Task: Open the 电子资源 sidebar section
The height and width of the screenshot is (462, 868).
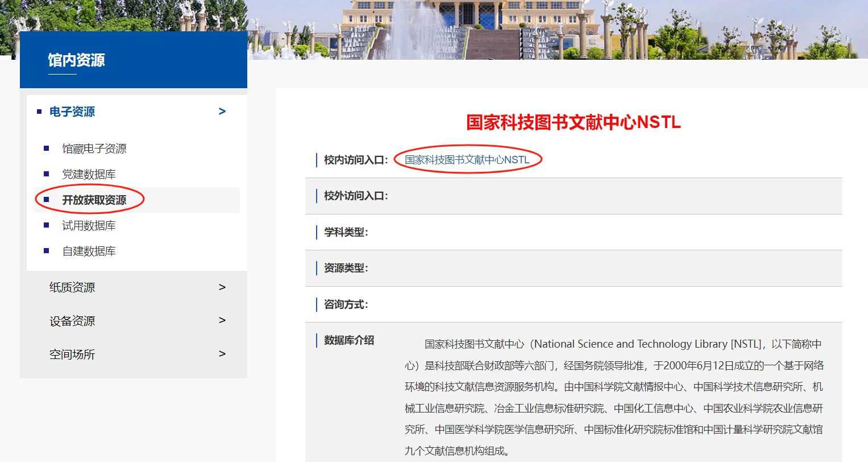Action: pyautogui.click(x=72, y=112)
